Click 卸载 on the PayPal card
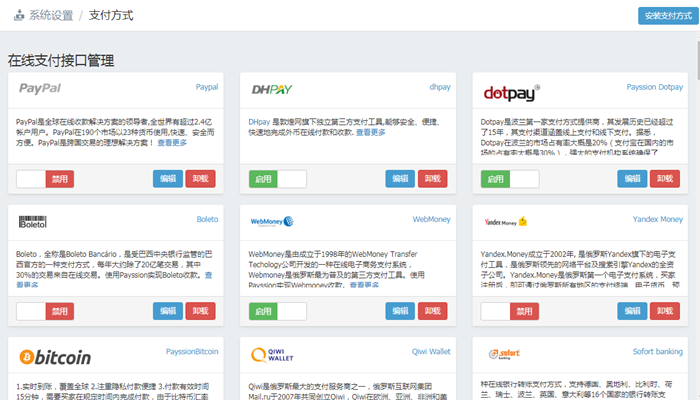Screen dimensions: 700x400 pos(200,179)
